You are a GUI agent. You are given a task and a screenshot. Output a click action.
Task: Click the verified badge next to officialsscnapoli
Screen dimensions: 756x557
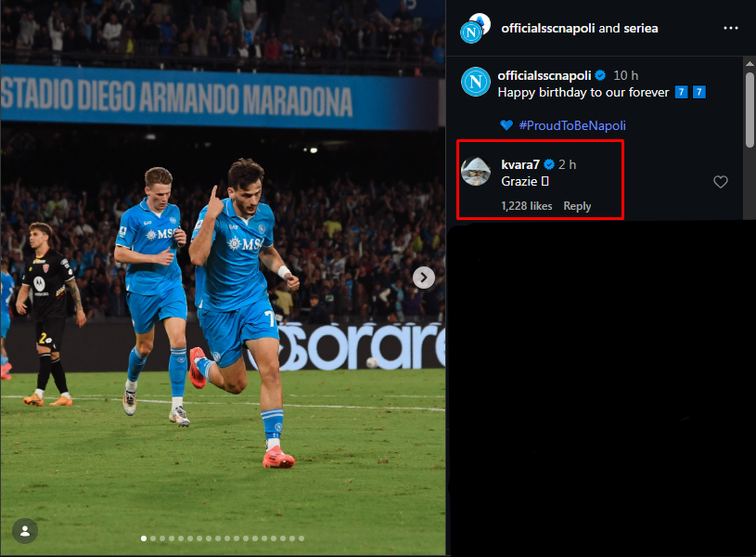click(600, 75)
